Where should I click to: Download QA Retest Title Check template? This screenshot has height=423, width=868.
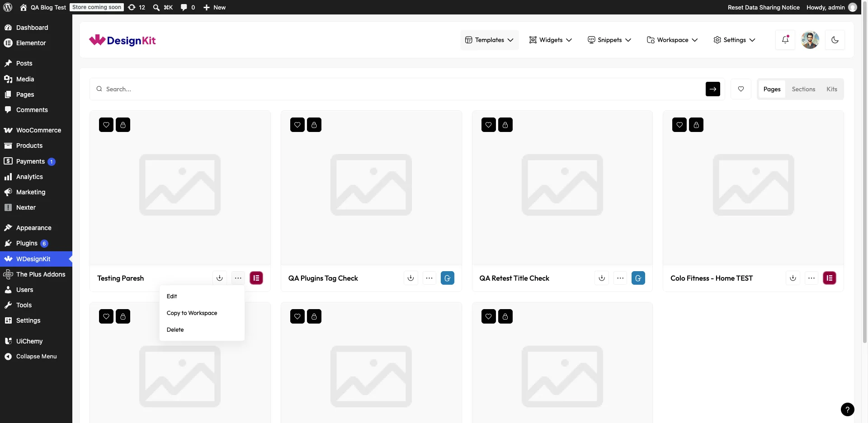point(602,278)
